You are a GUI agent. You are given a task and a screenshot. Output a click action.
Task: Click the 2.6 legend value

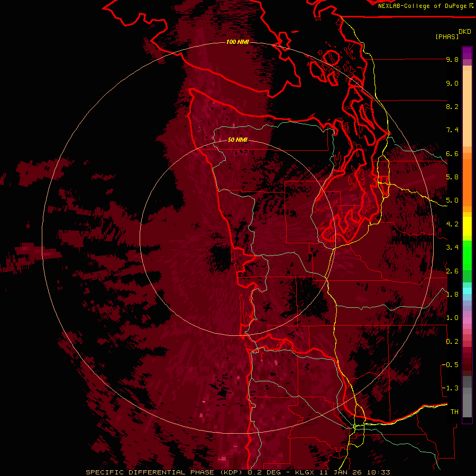pyautogui.click(x=452, y=271)
